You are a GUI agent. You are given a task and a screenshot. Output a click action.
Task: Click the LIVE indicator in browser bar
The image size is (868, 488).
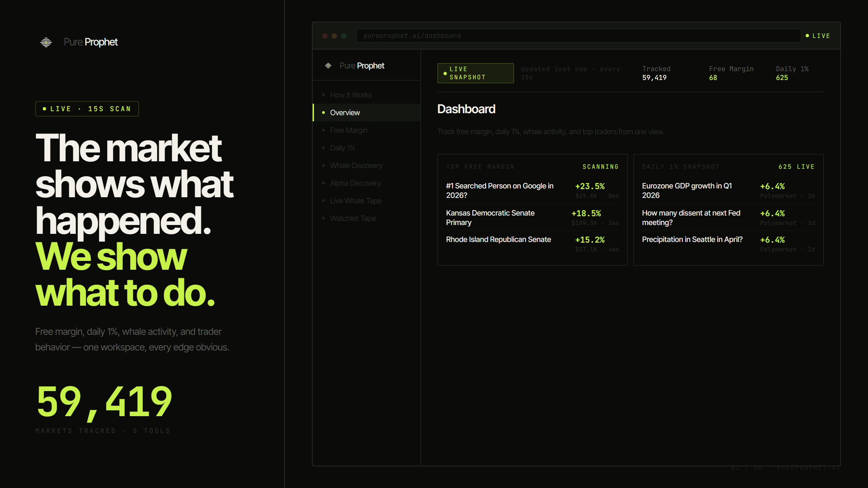[x=818, y=36]
